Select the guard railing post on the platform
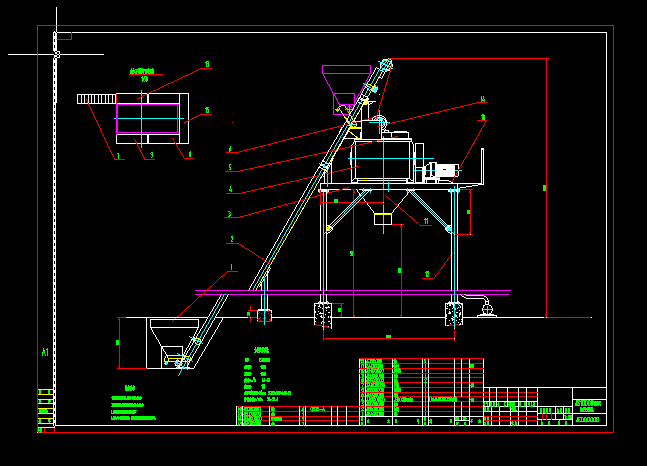Screen dimensions: 647x466 [482, 166]
